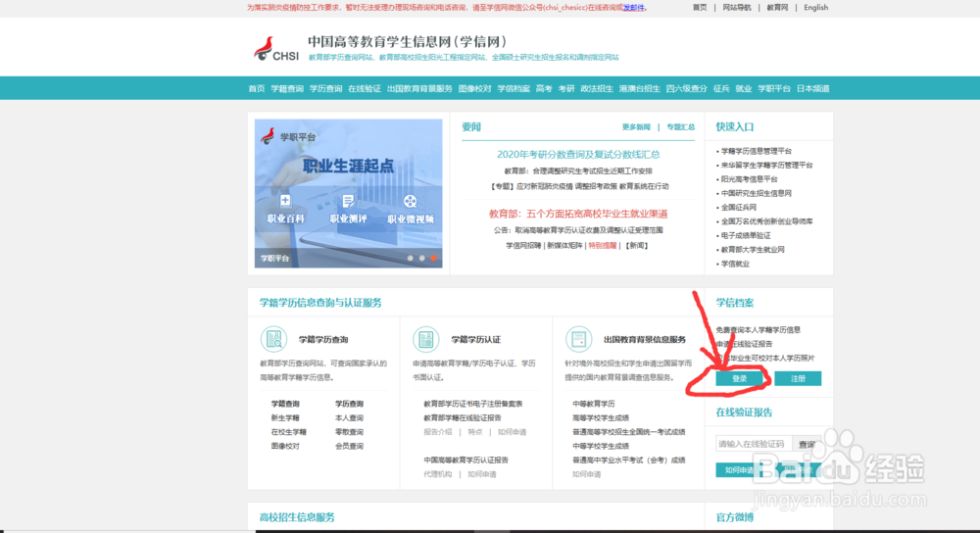Open the 专题汇总 link

pos(681,126)
